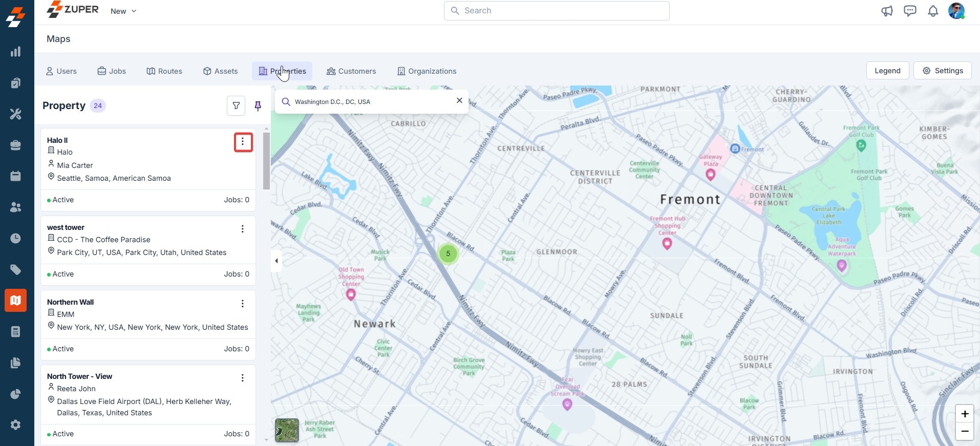Click the Old Town Shopping Center pin
980x446 pixels.
(351, 294)
